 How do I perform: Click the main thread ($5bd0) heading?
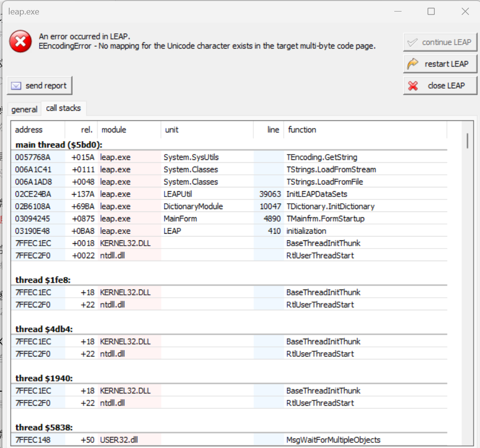[x=59, y=145]
